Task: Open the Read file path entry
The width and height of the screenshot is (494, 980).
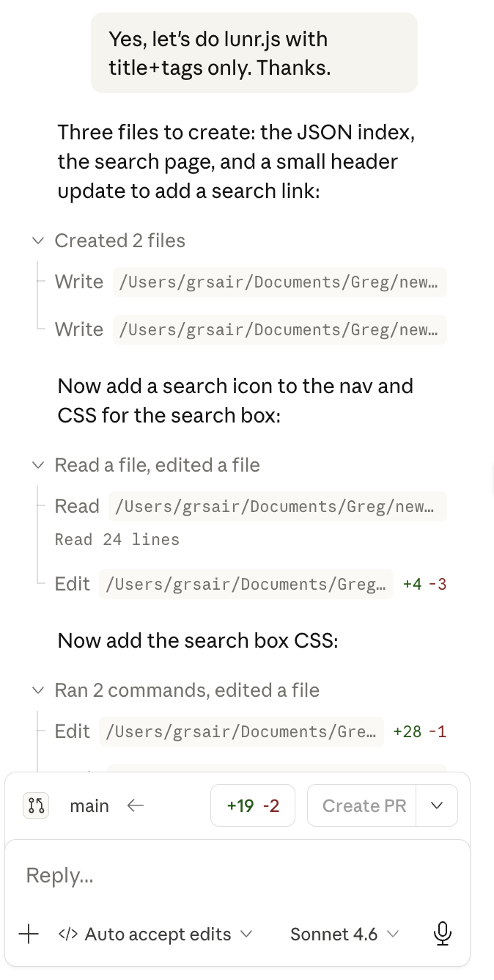Action: coord(277,506)
